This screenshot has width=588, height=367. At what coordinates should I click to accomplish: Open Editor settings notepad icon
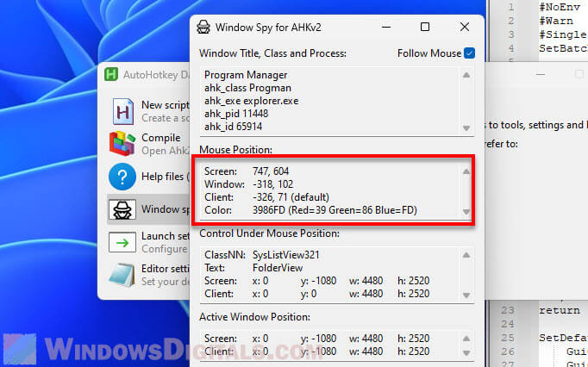[x=122, y=275]
